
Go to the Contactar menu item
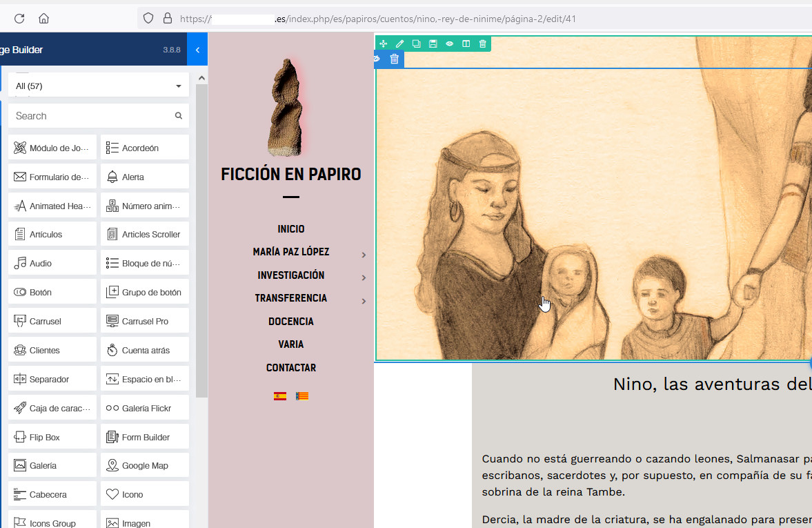pos(291,368)
